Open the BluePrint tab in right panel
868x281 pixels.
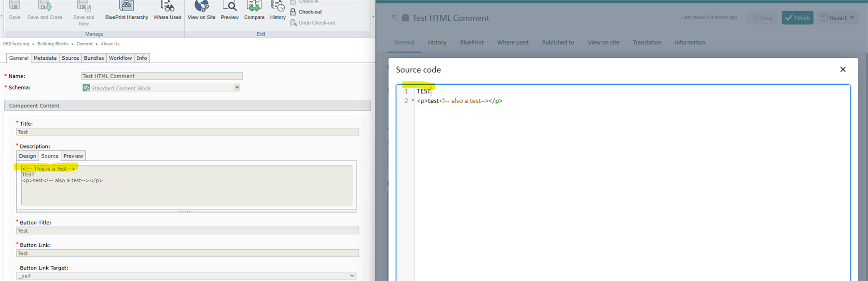[x=472, y=42]
